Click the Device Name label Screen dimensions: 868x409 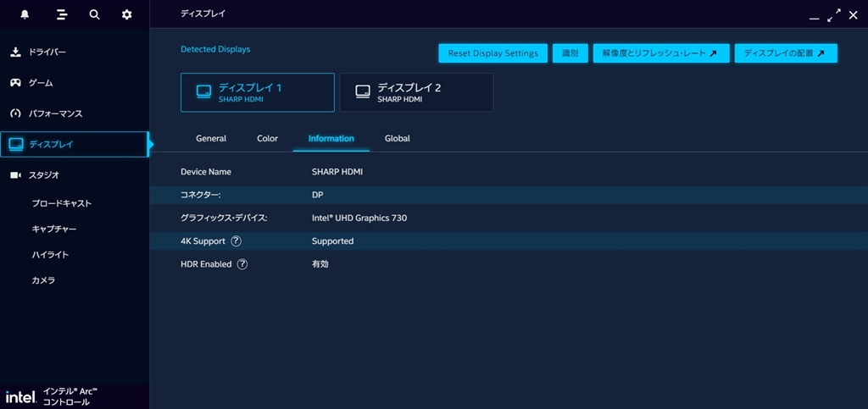tap(206, 172)
